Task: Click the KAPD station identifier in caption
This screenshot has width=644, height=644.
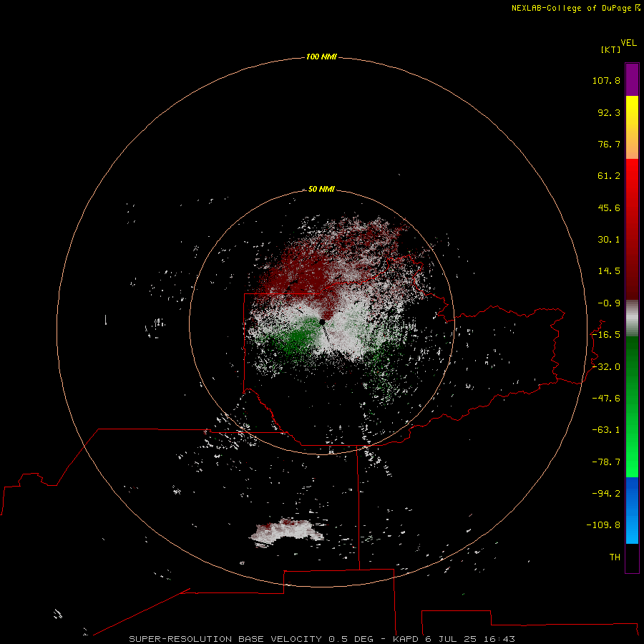Action: point(406,639)
